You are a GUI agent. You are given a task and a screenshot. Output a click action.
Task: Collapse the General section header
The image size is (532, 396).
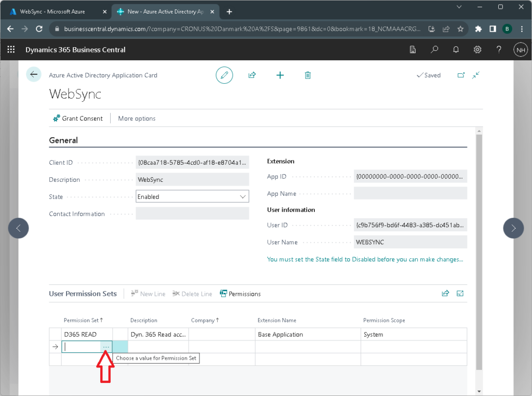[x=63, y=140]
